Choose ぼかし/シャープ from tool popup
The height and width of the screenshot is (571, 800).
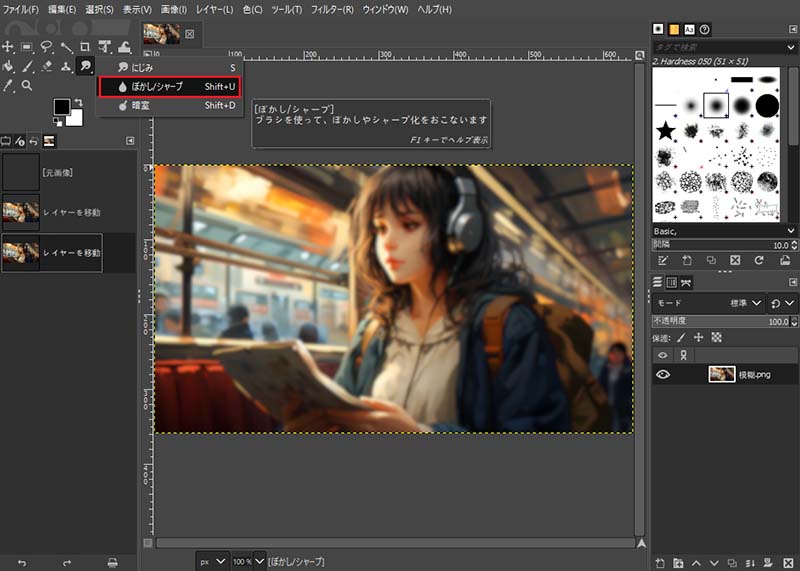tap(169, 86)
